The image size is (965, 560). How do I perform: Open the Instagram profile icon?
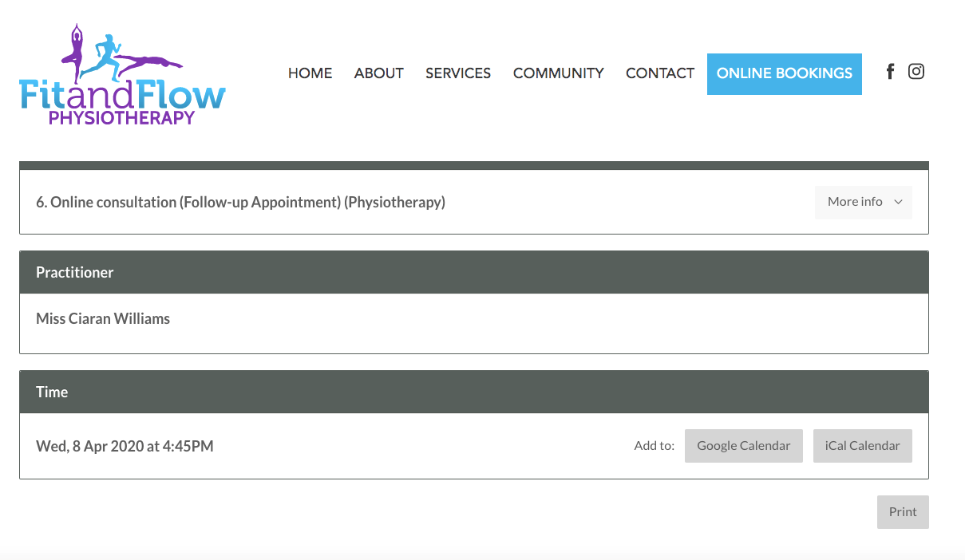tap(916, 71)
